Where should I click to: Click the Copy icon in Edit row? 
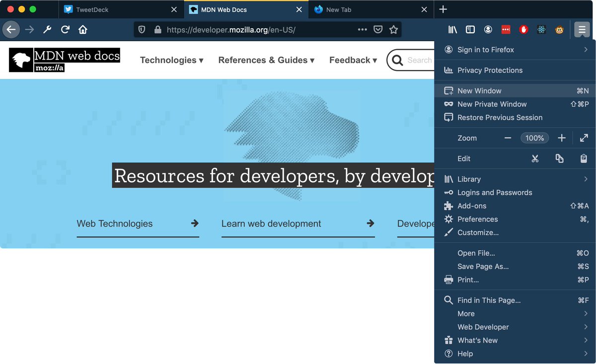pyautogui.click(x=559, y=159)
